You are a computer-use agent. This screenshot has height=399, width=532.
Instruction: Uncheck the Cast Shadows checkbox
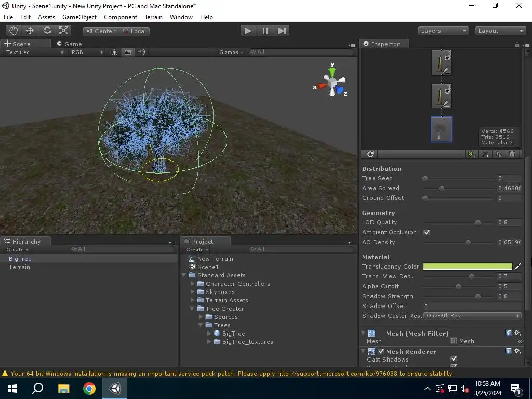pyautogui.click(x=454, y=358)
